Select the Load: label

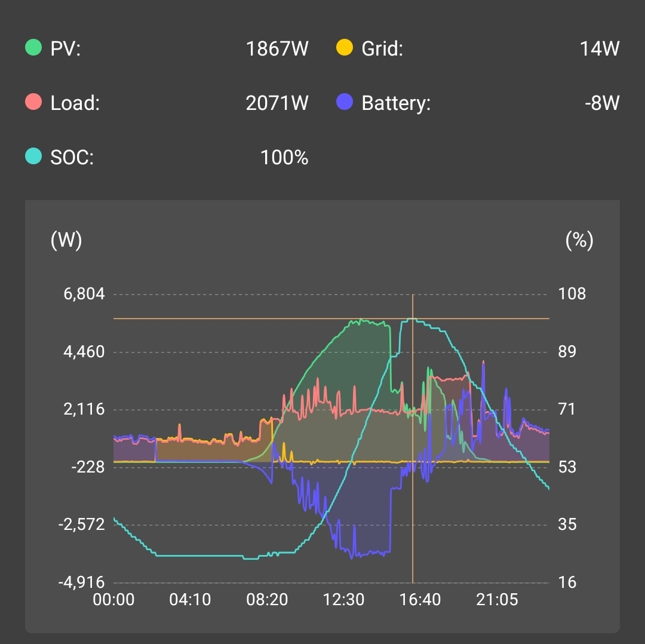pos(75,103)
